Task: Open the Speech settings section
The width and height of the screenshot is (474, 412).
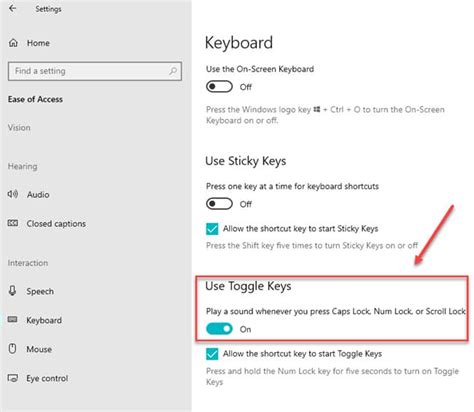Action: (40, 291)
